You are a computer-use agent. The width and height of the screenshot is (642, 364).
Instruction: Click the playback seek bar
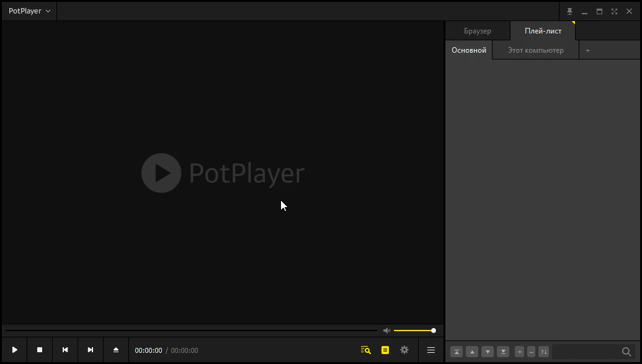191,331
